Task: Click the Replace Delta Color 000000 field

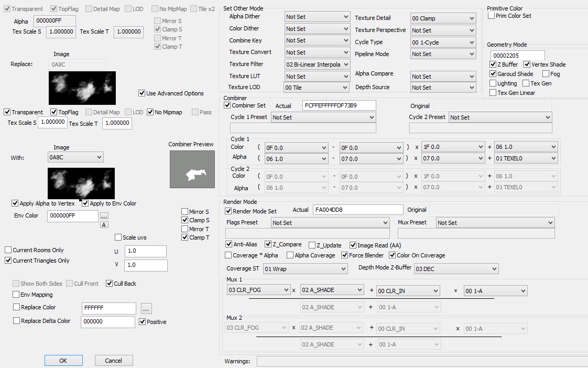Action: click(x=107, y=322)
